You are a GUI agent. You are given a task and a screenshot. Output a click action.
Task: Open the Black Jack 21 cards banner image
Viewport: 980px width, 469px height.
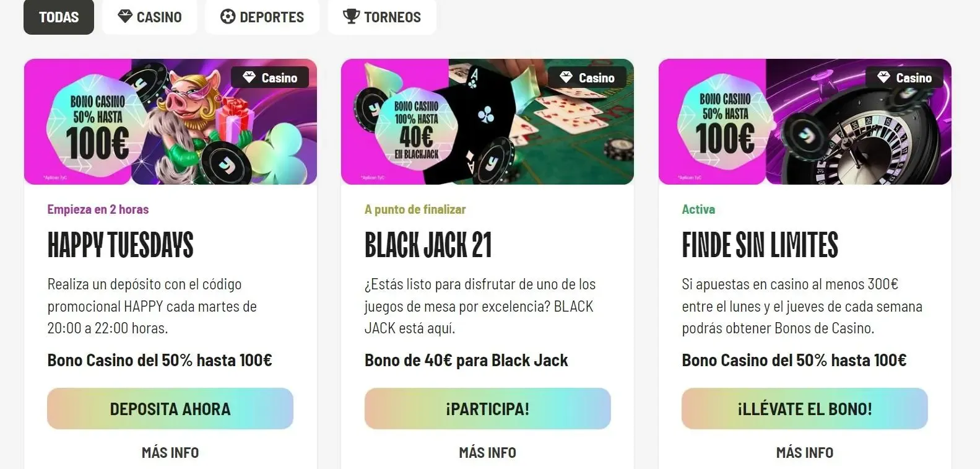487,121
